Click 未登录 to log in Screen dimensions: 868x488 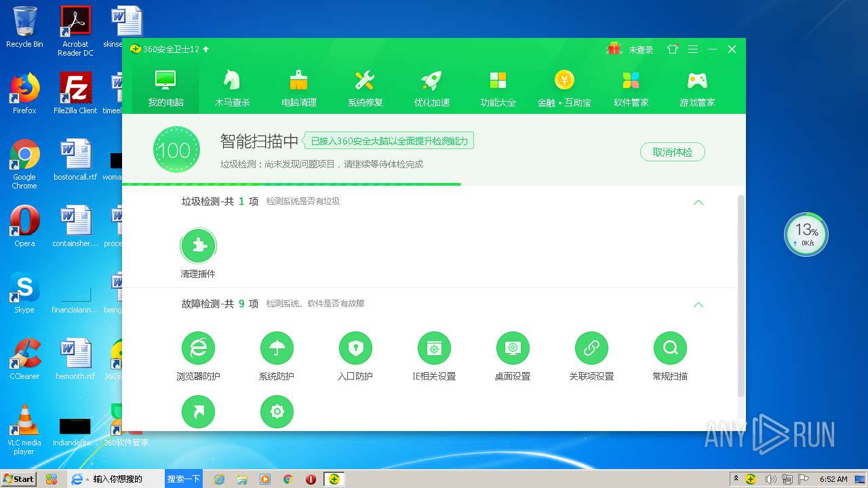pos(641,49)
